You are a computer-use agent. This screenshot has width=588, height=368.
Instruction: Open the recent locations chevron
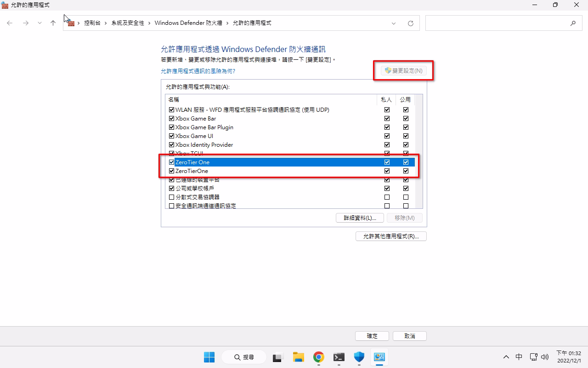pos(40,23)
